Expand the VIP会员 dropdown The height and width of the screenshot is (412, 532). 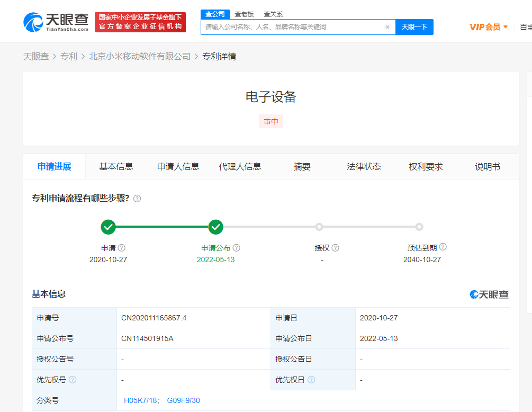click(x=488, y=27)
